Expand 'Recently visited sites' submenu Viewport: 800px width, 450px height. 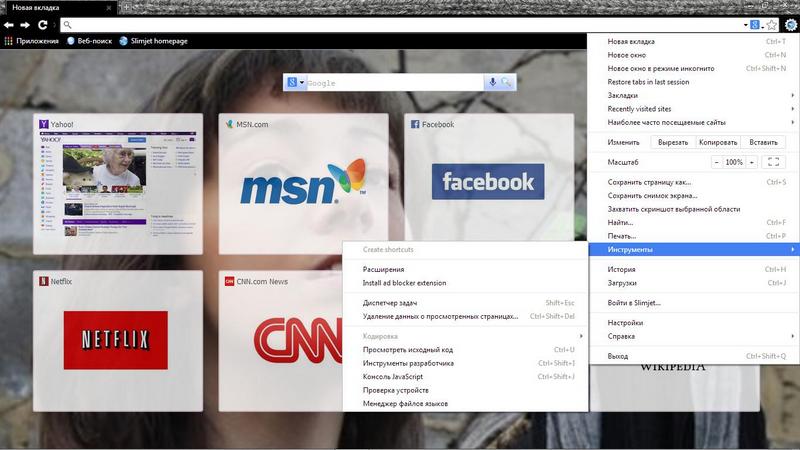pos(694,109)
